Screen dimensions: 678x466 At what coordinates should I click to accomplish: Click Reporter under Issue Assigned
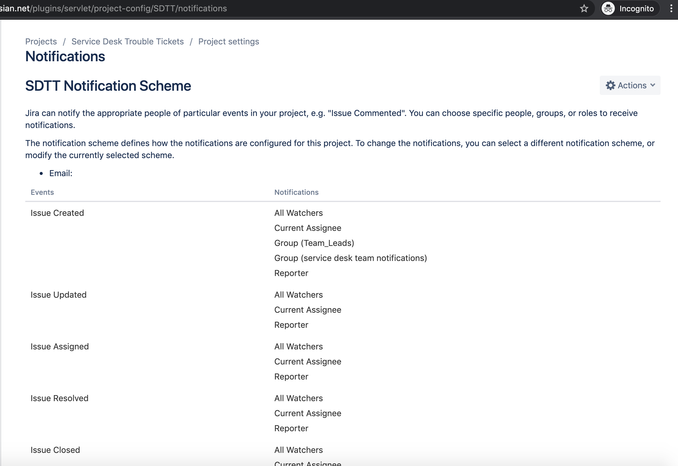pyautogui.click(x=291, y=377)
